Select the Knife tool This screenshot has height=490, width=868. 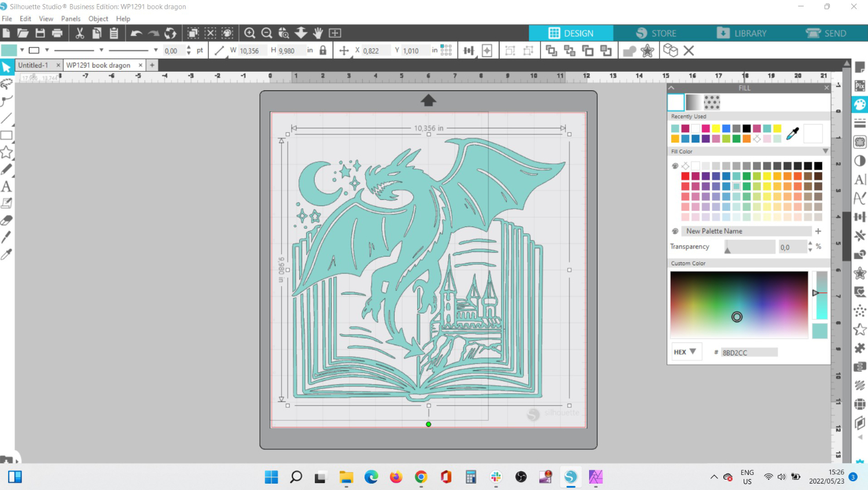6,237
